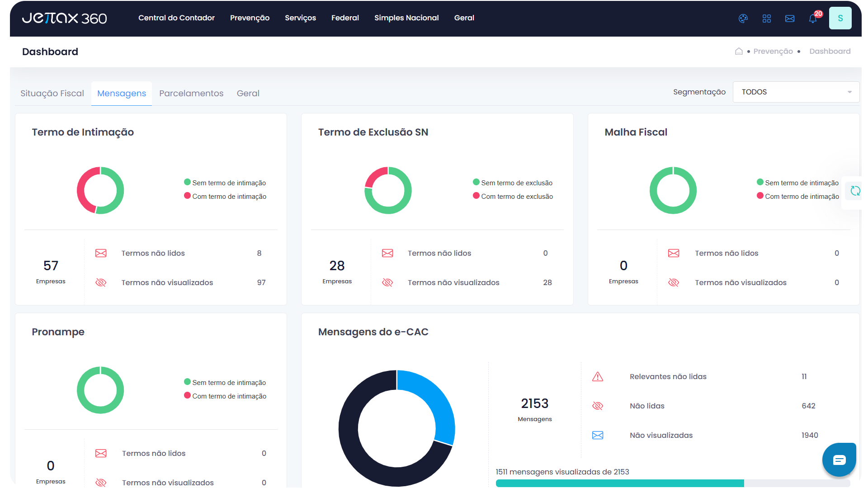Click warning triangle icon for Relevantes não lidas

coord(598,376)
